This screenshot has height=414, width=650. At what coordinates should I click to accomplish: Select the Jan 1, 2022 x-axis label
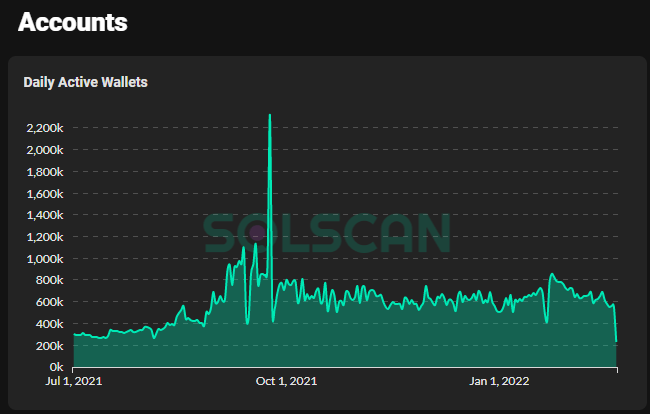[500, 381]
